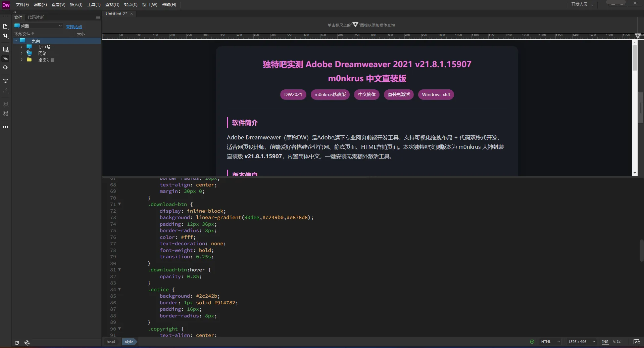Collapse panels with the double-arrow icon
This screenshot has width=644, height=348.
point(15,12)
